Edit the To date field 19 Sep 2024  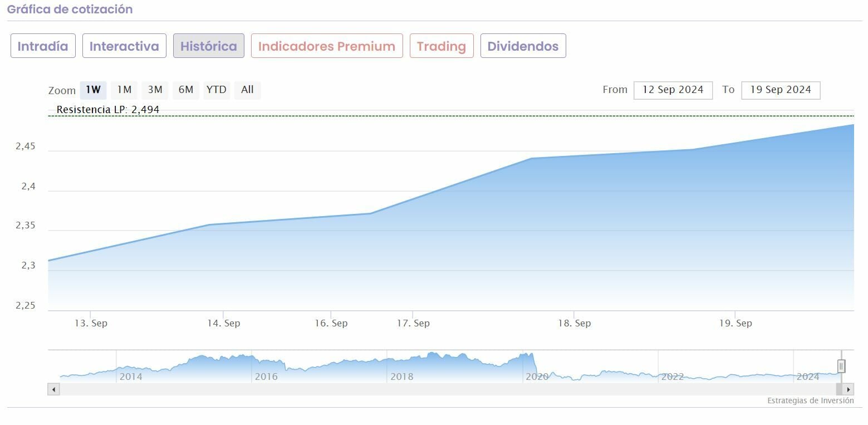click(781, 90)
